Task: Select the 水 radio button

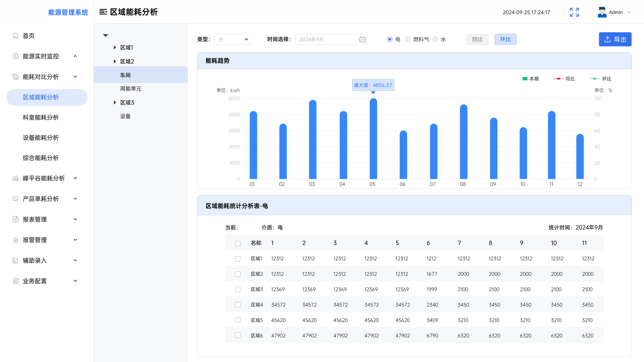Action: [x=435, y=40]
